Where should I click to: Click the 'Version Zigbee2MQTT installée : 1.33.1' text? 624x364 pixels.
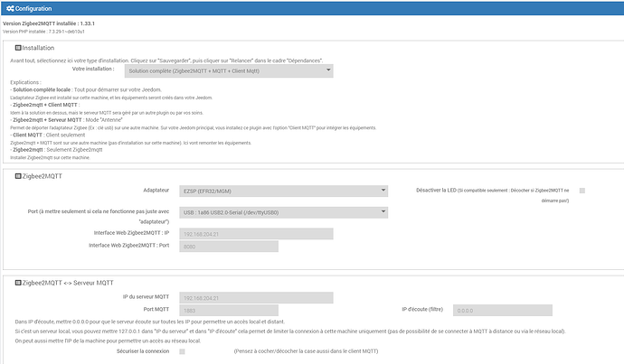pyautogui.click(x=49, y=23)
